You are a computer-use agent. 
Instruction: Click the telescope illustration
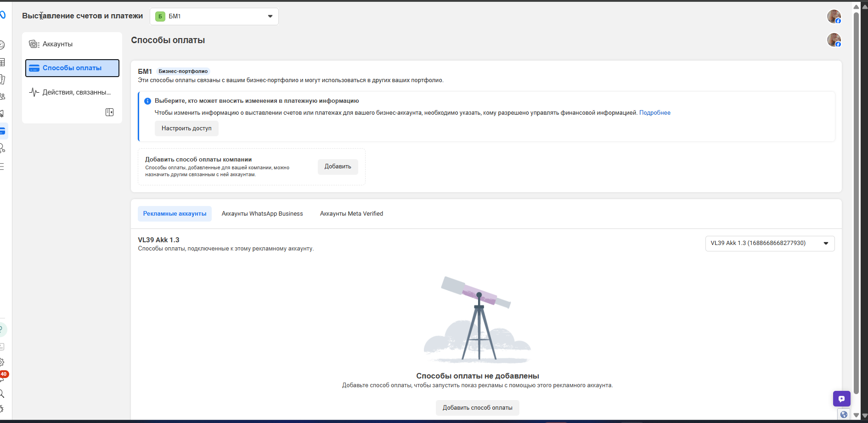coord(477,319)
